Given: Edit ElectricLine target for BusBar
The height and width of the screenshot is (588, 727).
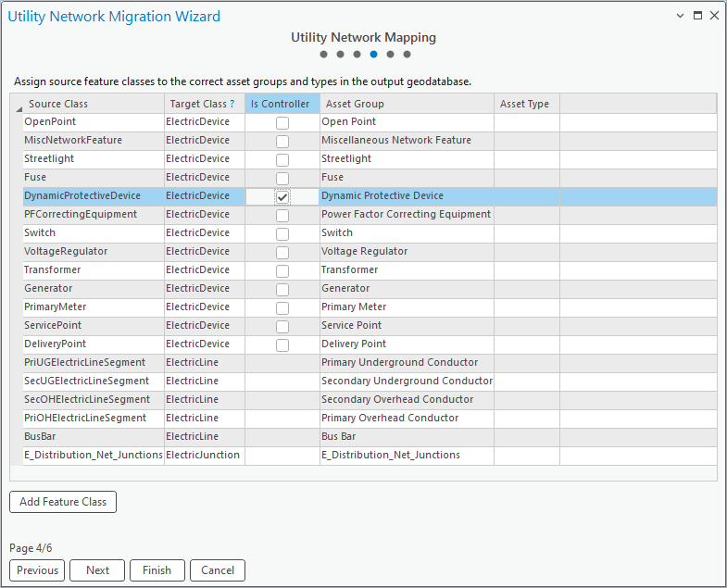Looking at the screenshot, I should pos(205,437).
